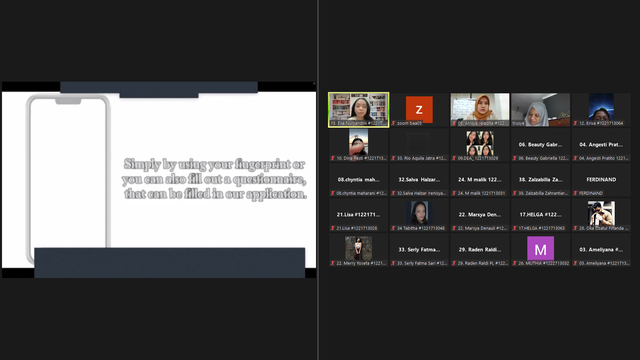Click large name '38. Zalzabilla Za...'
The width and height of the screenshot is (640, 360).
pyautogui.click(x=540, y=180)
